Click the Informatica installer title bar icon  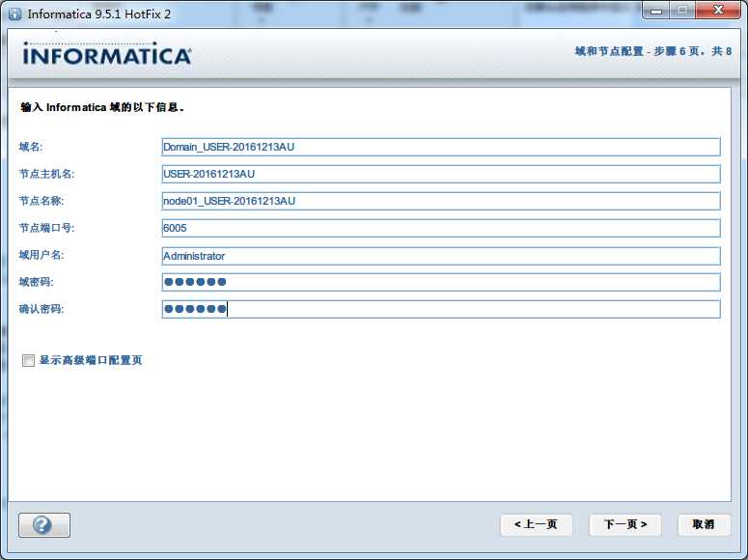(x=15, y=14)
